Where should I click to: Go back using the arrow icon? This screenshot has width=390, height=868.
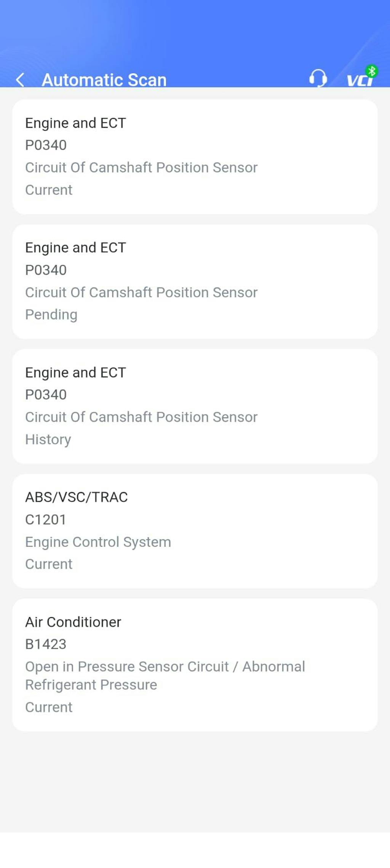21,80
